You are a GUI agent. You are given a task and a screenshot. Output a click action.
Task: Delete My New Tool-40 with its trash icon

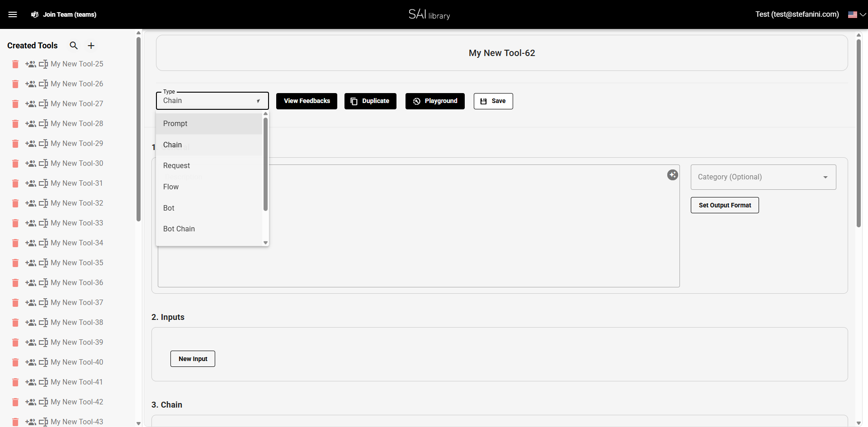15,362
